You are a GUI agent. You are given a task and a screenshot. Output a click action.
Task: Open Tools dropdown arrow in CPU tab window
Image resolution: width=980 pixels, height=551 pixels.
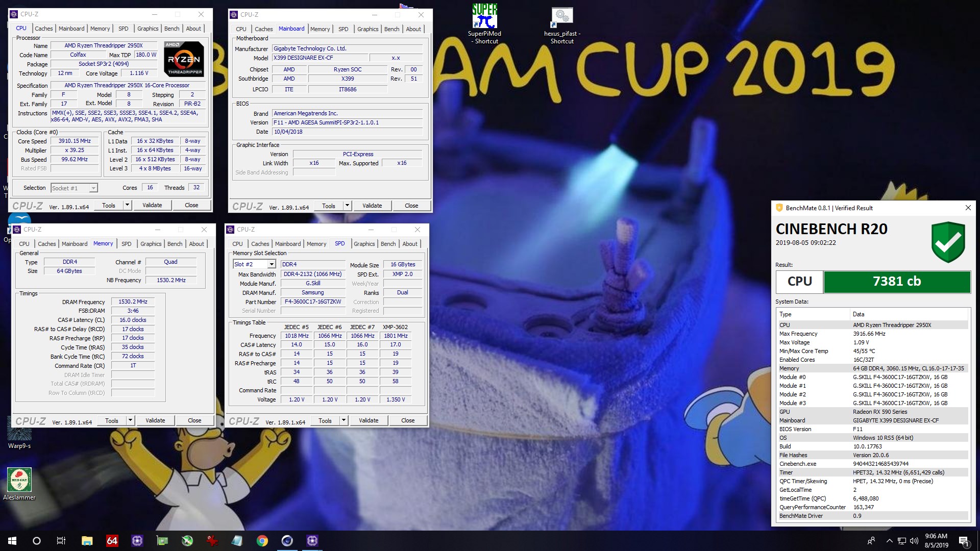127,205
